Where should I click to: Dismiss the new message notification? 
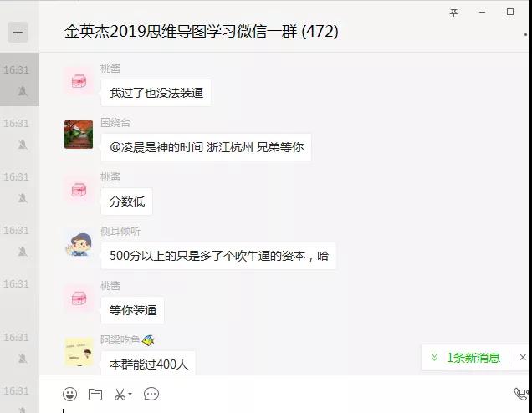tap(523, 357)
